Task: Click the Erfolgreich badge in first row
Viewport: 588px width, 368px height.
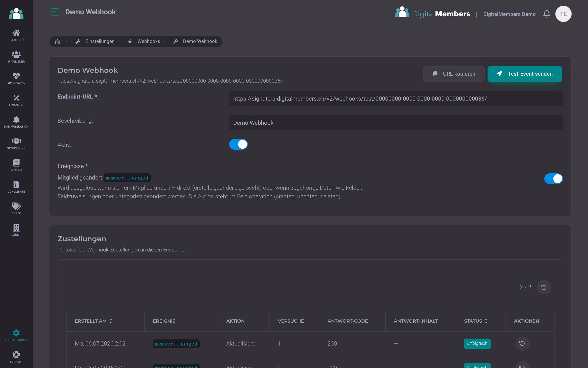Action: [477, 343]
